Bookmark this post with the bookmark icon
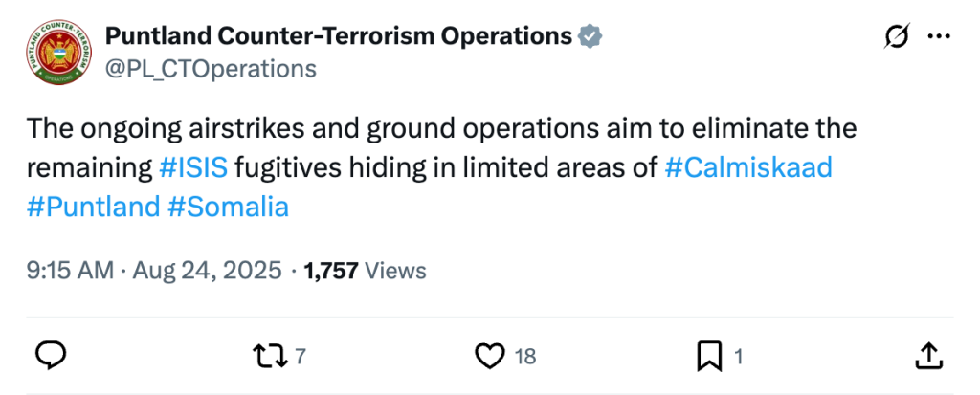This screenshot has height=395, width=980. (x=709, y=357)
